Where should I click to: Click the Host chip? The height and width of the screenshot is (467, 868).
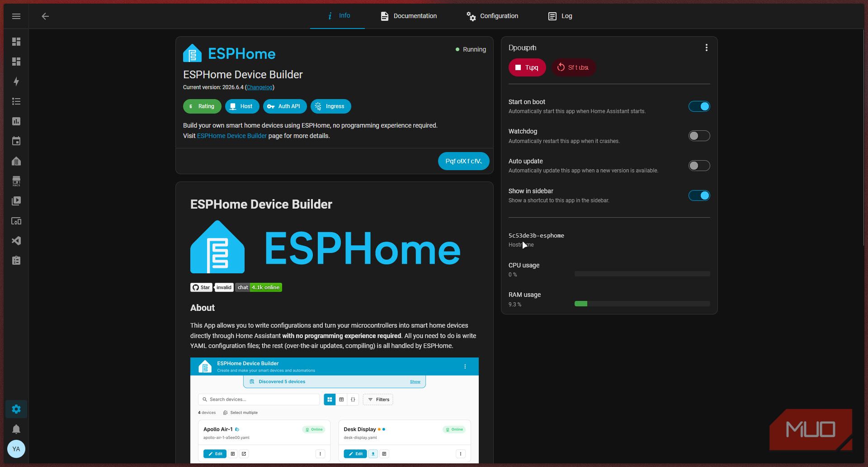tap(242, 106)
